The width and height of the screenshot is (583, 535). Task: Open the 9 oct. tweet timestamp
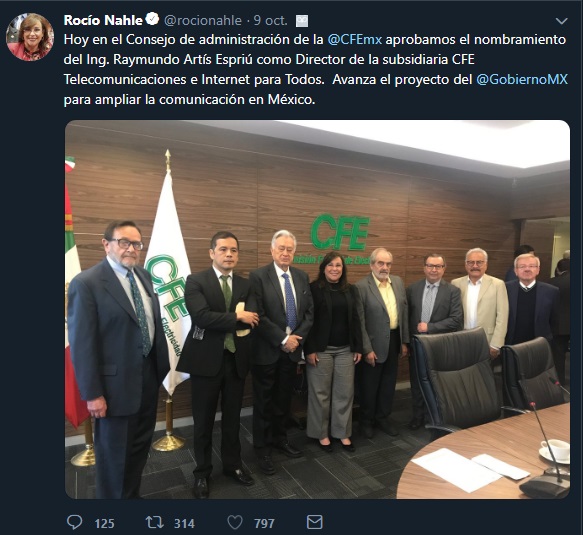pos(271,20)
